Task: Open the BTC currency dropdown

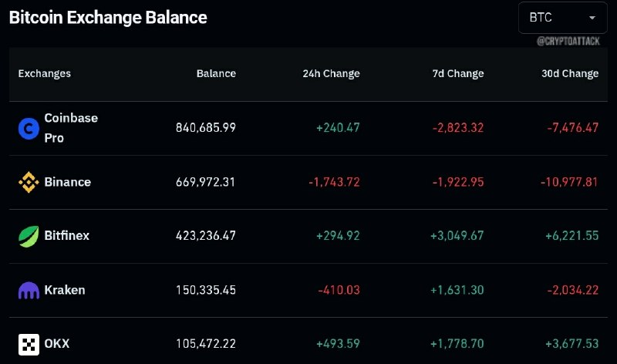Action: coord(563,18)
